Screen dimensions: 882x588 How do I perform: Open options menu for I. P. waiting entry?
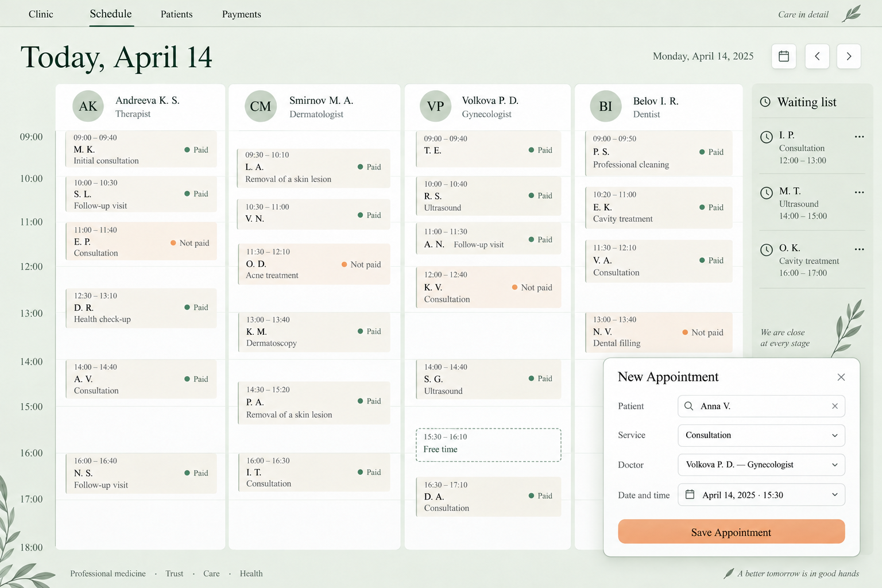coord(859,137)
